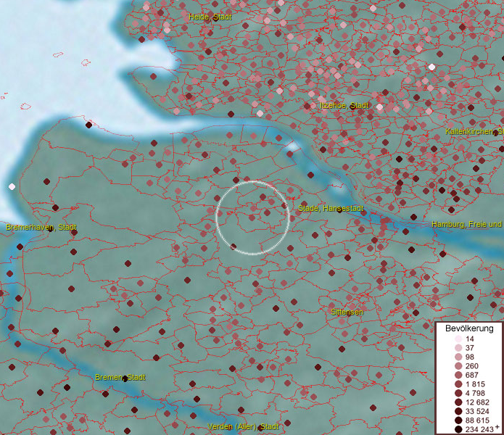Image resolution: width=504 pixels, height=435 pixels.
Task: Click the legend value 260
Action: pos(472,366)
